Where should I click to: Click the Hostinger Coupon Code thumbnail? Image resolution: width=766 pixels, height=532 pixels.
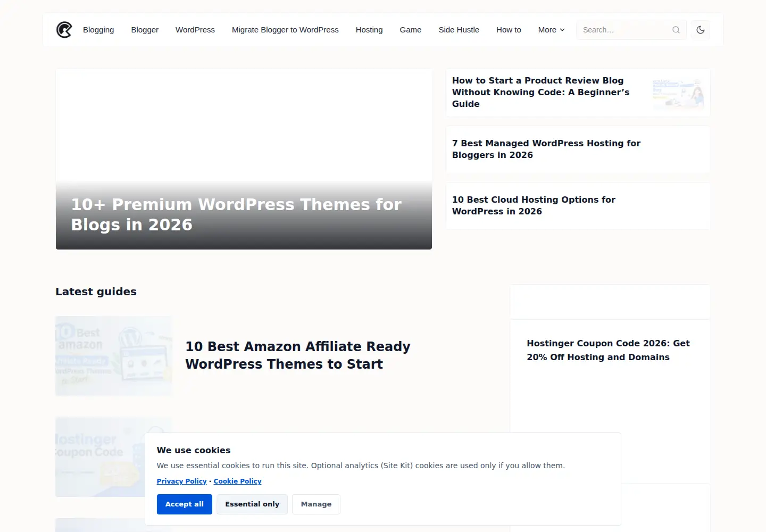[114, 457]
